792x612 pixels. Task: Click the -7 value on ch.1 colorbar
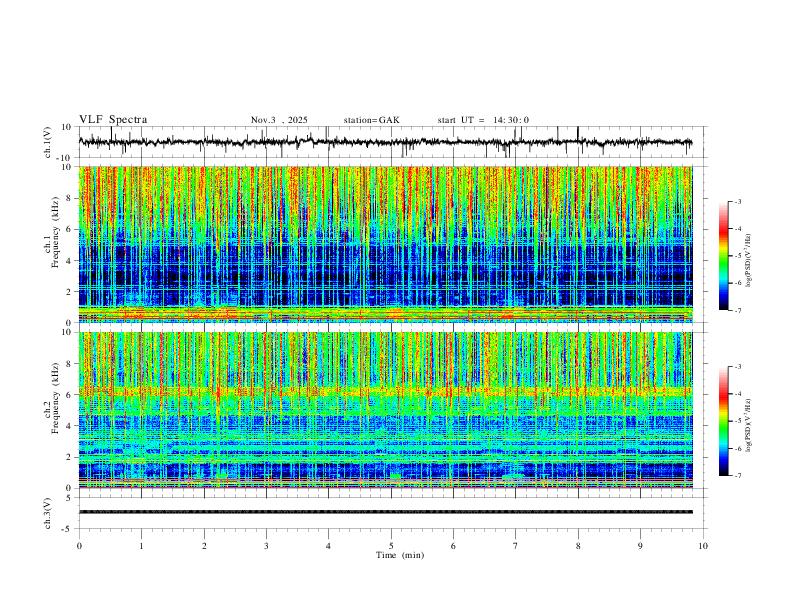(x=738, y=311)
